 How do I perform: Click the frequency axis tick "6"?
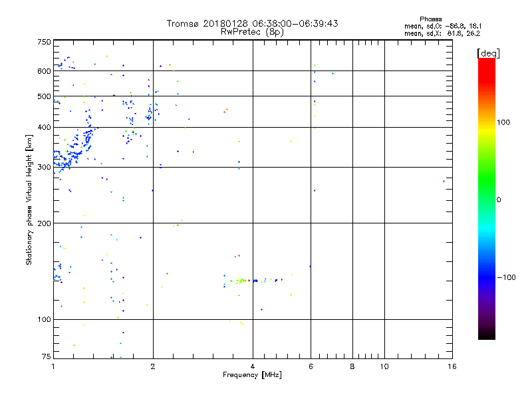click(311, 366)
